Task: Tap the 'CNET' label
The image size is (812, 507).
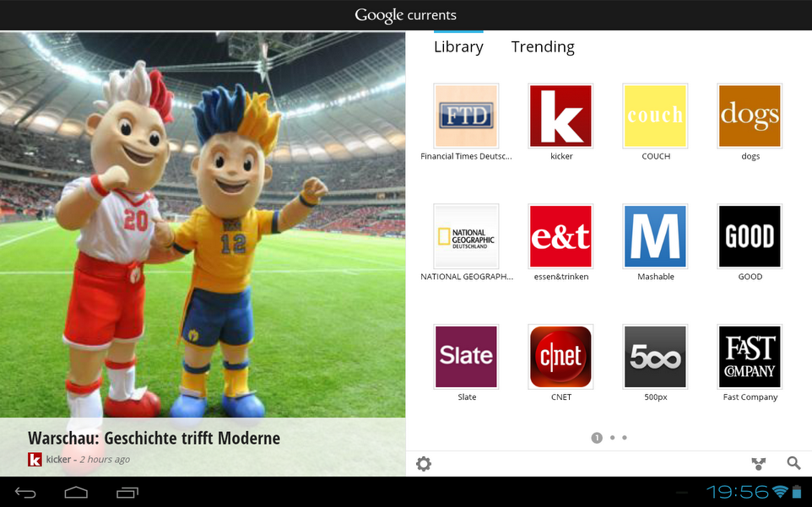Action: pyautogui.click(x=561, y=397)
